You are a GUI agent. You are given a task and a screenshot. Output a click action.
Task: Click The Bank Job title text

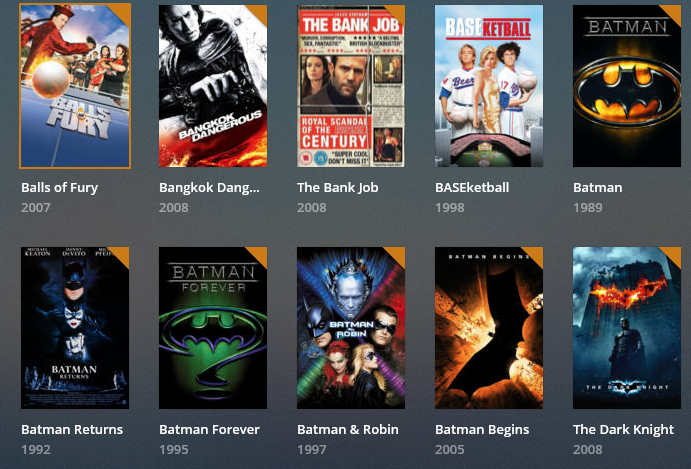point(338,188)
